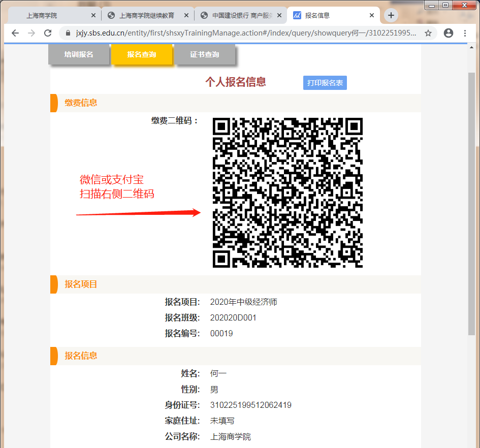
Task: Click the page vertical scrollbar thumb
Action: 471,204
